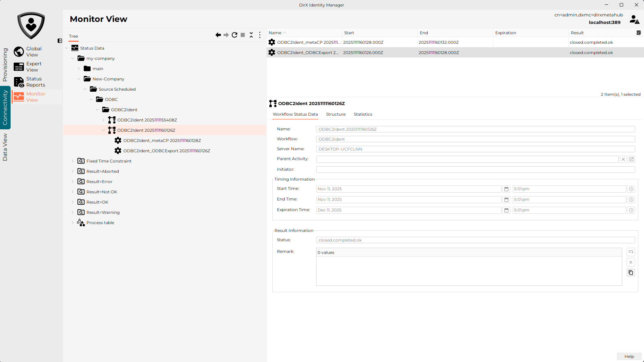Select the Workflow Status Data tab
Viewport: 644px width, 362px height.
click(295, 114)
